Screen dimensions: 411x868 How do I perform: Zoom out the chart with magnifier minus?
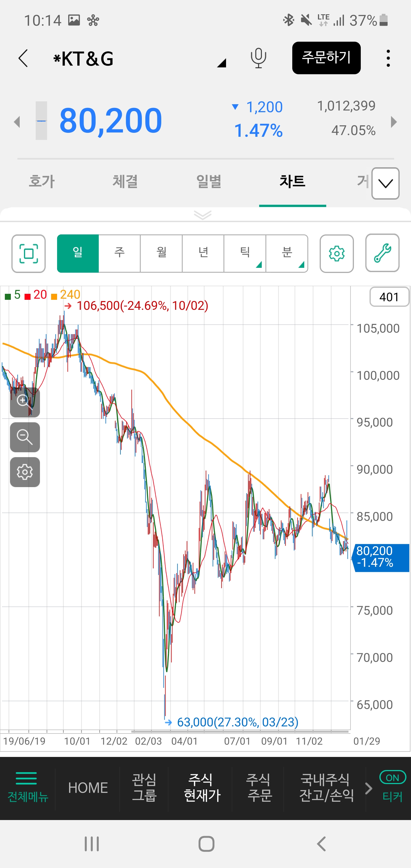25,437
